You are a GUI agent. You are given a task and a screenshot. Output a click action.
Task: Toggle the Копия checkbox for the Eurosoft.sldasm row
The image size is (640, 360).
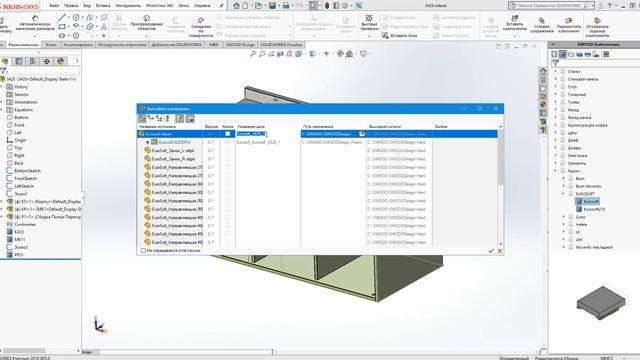[x=228, y=134]
